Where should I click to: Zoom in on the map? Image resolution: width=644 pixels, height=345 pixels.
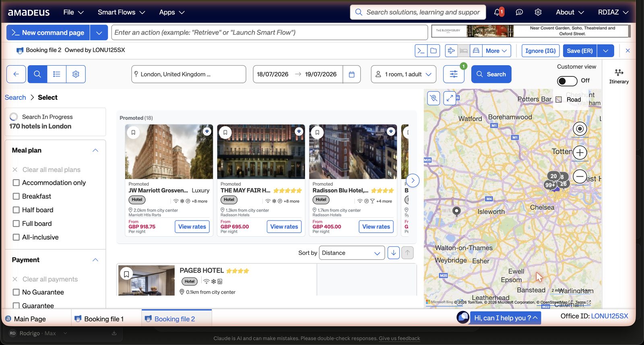580,153
